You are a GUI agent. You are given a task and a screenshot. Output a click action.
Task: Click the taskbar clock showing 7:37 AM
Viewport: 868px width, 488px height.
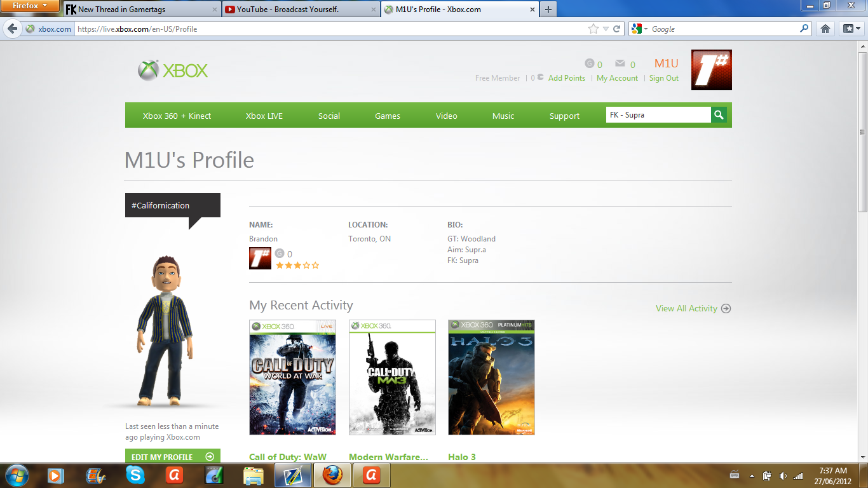tap(833, 475)
